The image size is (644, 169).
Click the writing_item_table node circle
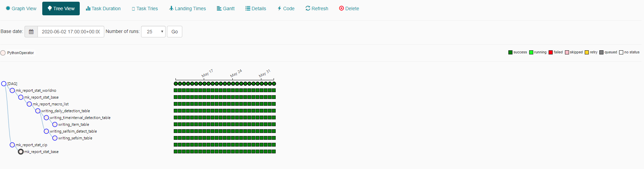tap(55, 124)
